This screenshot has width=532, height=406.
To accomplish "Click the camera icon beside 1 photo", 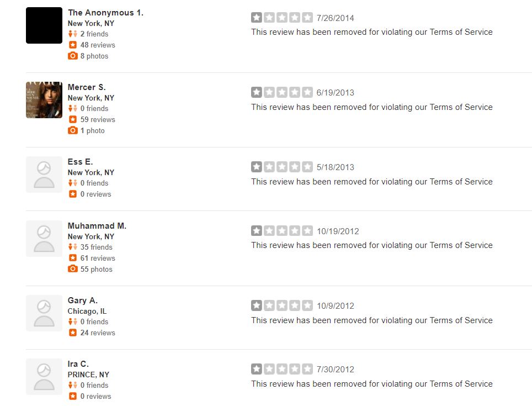I will (x=73, y=130).
